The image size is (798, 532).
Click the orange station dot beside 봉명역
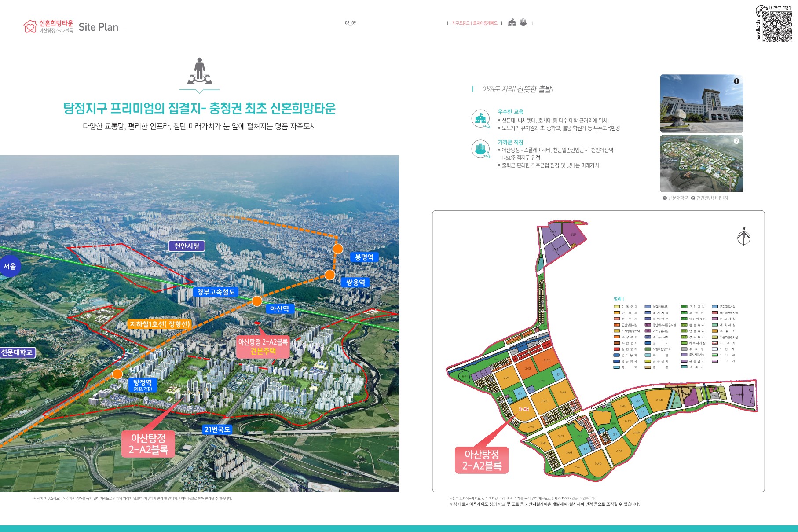tap(337, 249)
